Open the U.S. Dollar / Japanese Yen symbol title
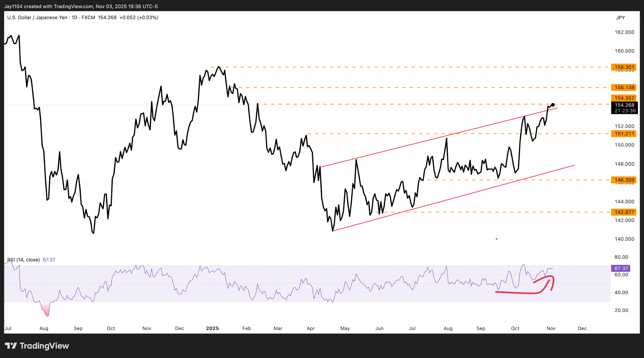644x358 pixels. 37,18
